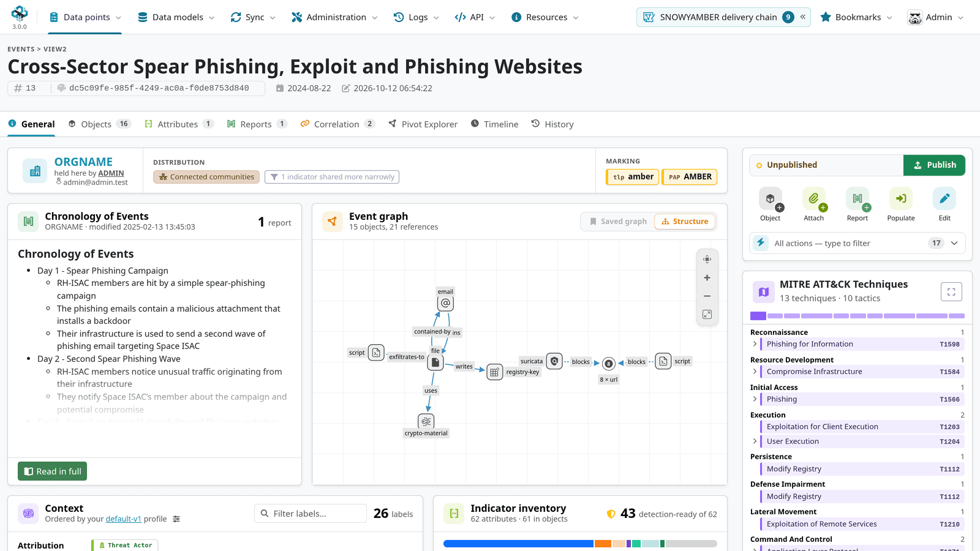The height and width of the screenshot is (551, 980).
Task: Zoom in on the event graph
Action: coord(707,278)
